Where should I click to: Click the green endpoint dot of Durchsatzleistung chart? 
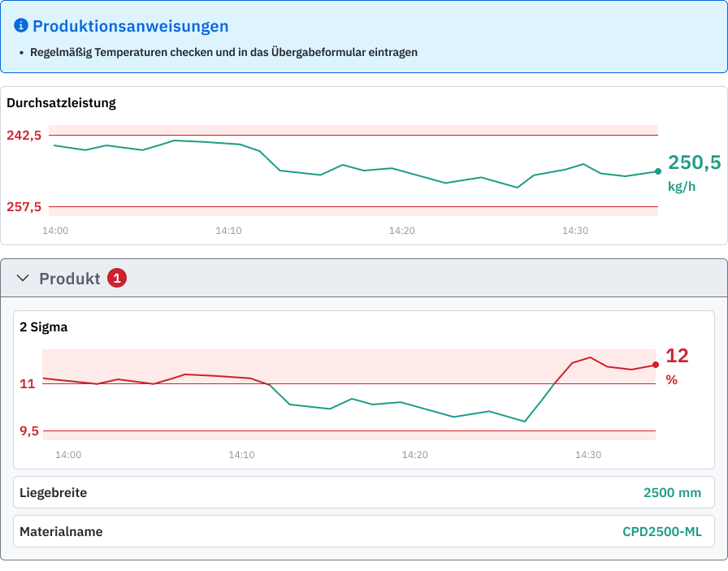point(657,171)
